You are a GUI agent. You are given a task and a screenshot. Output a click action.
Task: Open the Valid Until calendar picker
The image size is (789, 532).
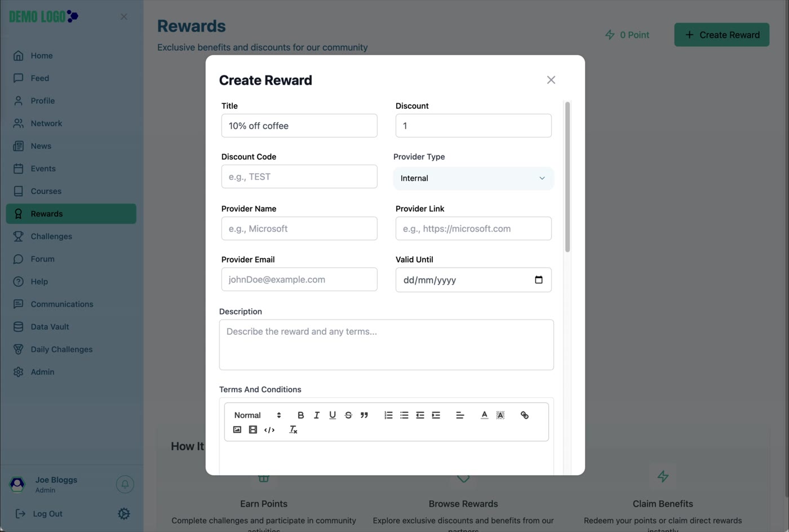(539, 280)
